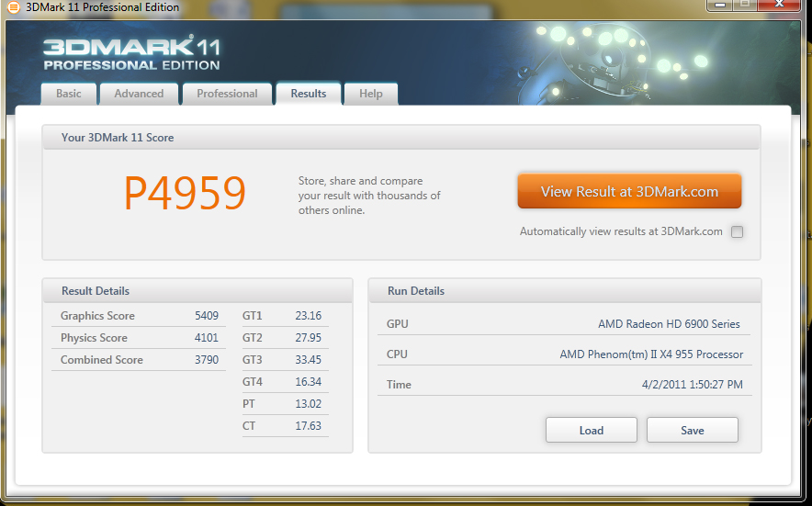The image size is (812, 506).
Task: Click the Time value 4/2/2011 1:50:27 PM
Action: (693, 384)
